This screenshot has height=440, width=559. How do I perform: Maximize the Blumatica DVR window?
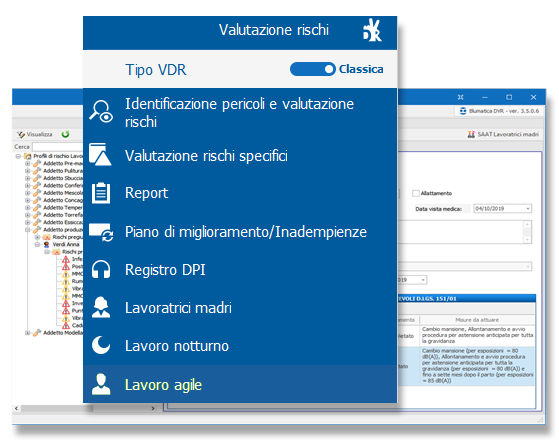click(509, 97)
